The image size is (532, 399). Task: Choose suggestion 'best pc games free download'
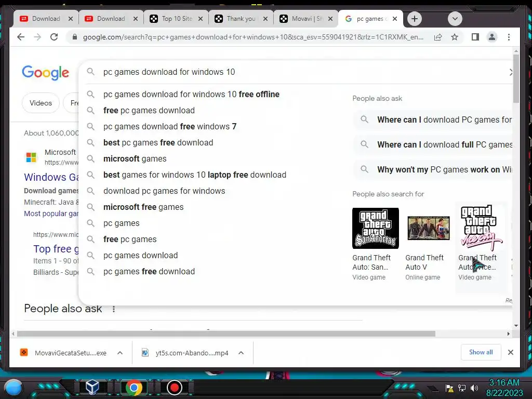click(158, 142)
